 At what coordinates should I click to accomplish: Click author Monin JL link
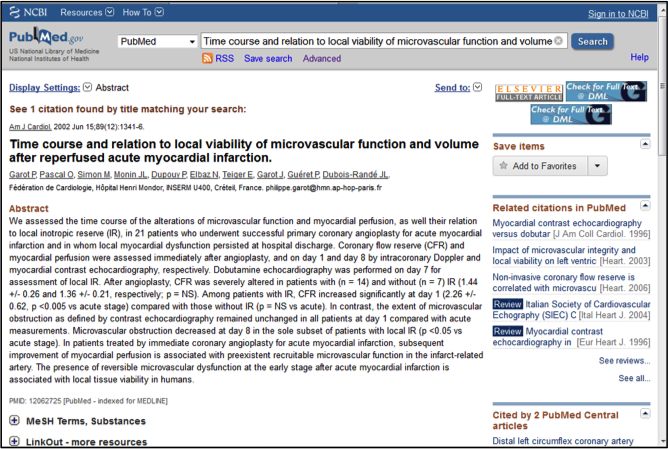pyautogui.click(x=130, y=174)
